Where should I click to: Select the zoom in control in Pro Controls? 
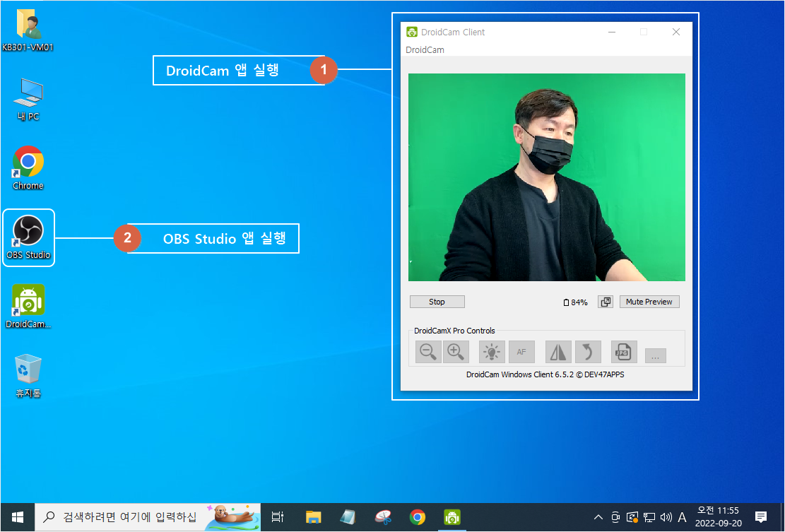tap(456, 352)
